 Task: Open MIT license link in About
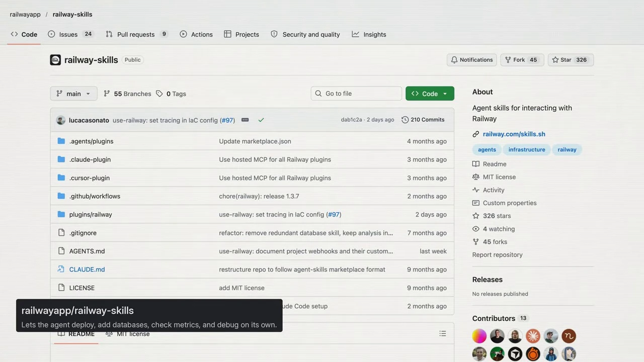(494, 177)
